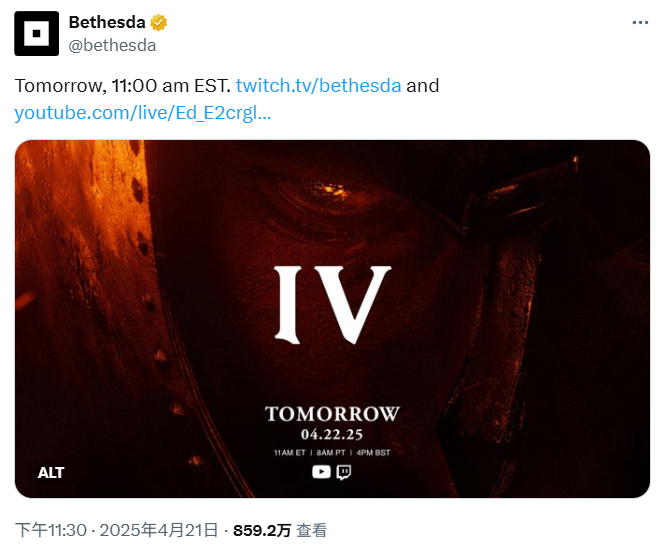The width and height of the screenshot is (668, 553).
Task: Click the "Tomorrow, 11:00 am EST." post text
Action: pos(122,86)
